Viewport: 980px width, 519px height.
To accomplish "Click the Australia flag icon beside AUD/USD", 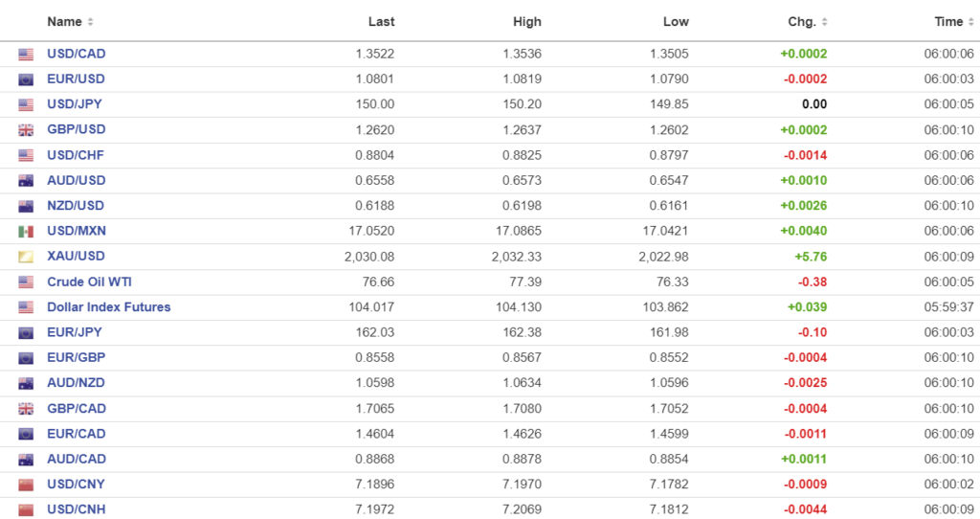I will click(x=26, y=181).
